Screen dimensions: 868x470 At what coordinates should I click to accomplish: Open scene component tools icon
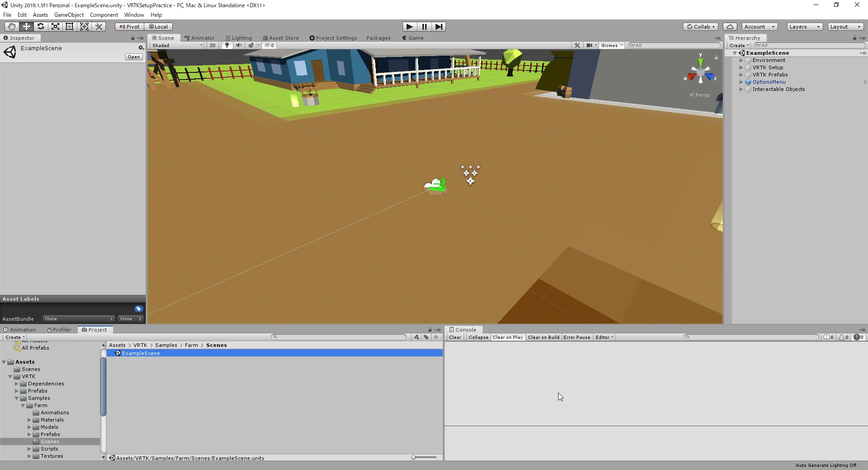click(x=577, y=45)
